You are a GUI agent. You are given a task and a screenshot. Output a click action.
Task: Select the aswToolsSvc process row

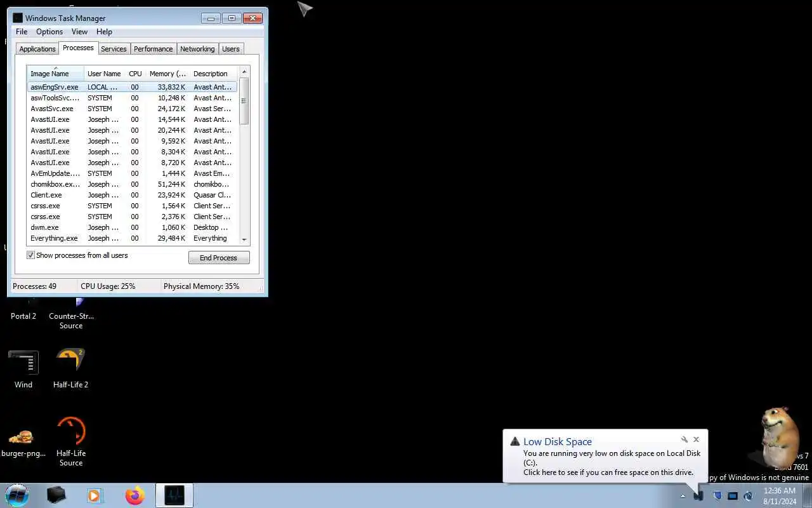click(x=132, y=98)
